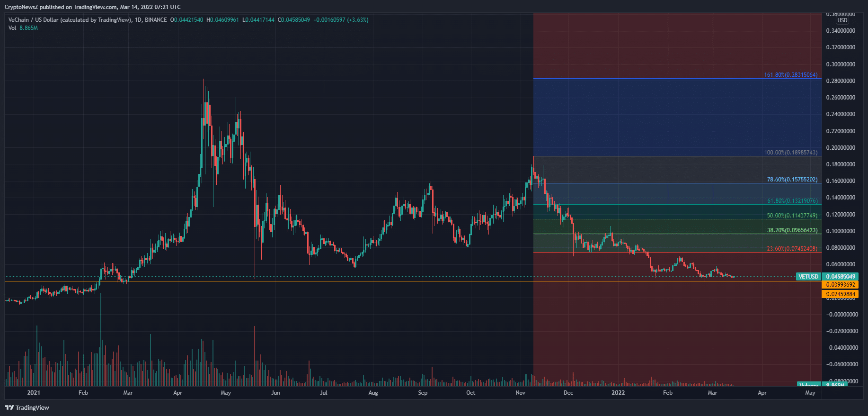The width and height of the screenshot is (868, 416).
Task: Select the 161.80%(0.28315064) Fibonacci label
Action: click(791, 75)
